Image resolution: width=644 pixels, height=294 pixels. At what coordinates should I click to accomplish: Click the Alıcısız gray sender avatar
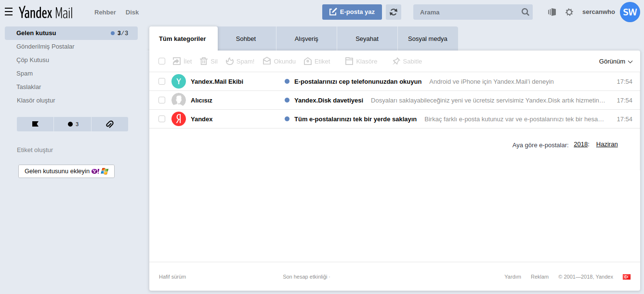click(179, 100)
